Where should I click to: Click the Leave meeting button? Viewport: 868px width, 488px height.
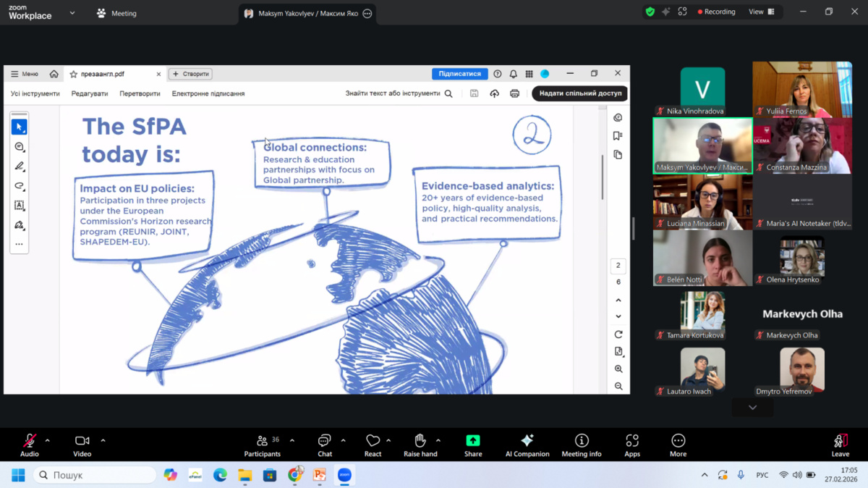pyautogui.click(x=840, y=443)
